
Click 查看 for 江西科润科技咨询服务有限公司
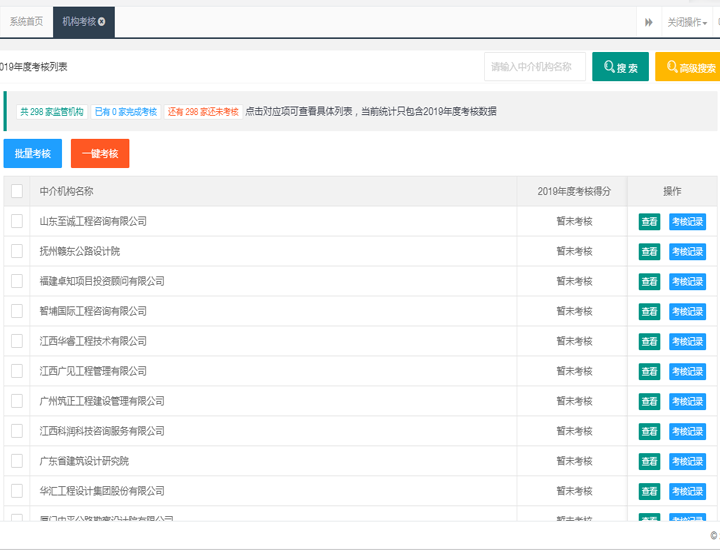649,432
